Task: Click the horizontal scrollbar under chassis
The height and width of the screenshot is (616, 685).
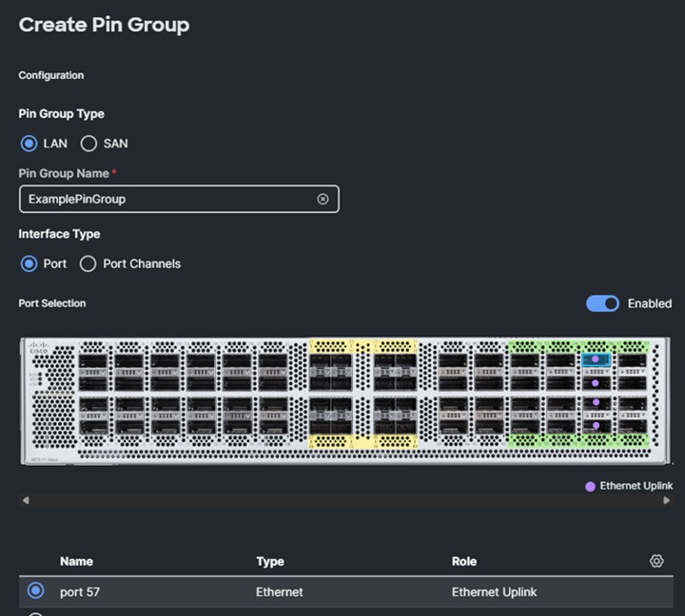Action: (x=344, y=500)
